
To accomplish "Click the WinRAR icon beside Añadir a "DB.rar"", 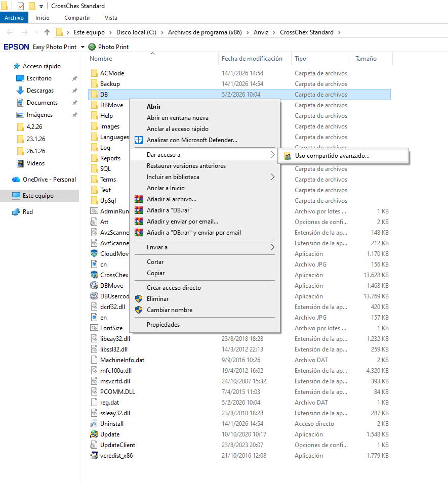I will 139,210.
